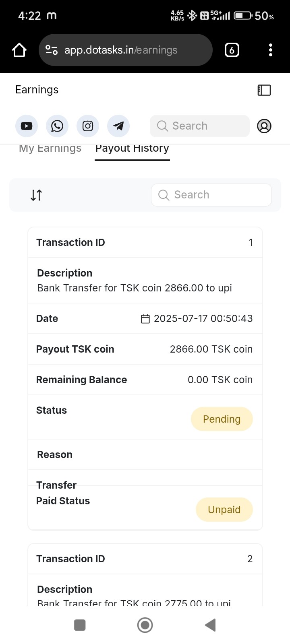Switch to the My Earnings tab
The image size is (290, 644).
(50, 149)
